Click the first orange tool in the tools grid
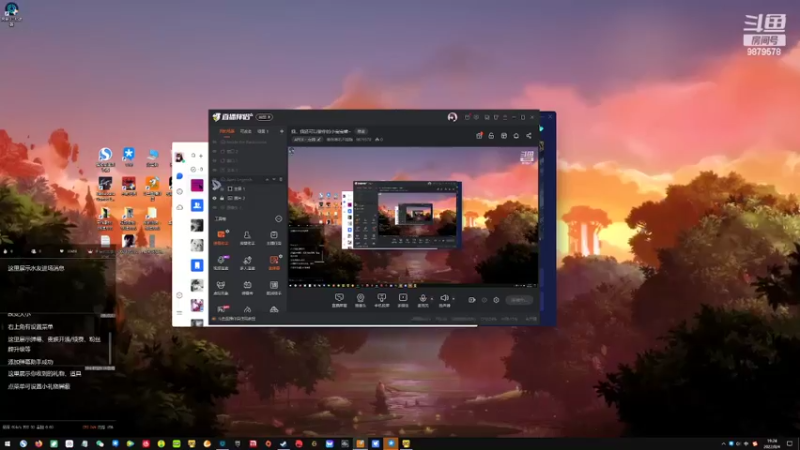 click(221, 235)
